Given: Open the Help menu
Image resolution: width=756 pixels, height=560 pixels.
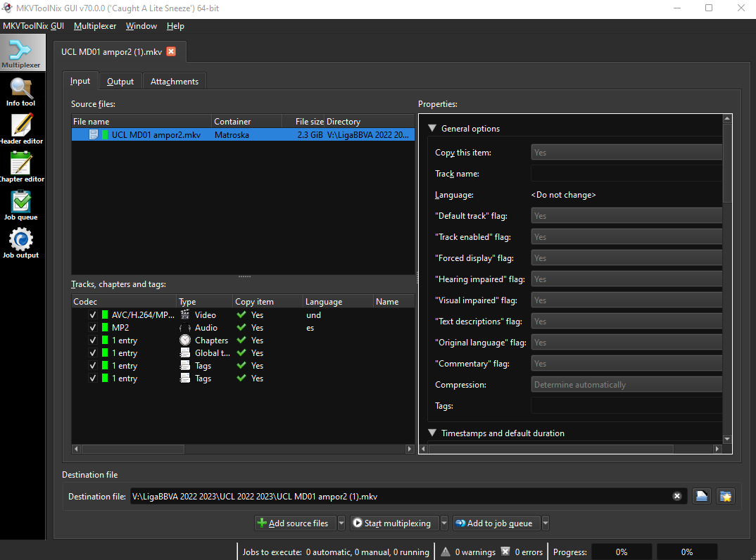Looking at the screenshot, I should click(x=175, y=26).
